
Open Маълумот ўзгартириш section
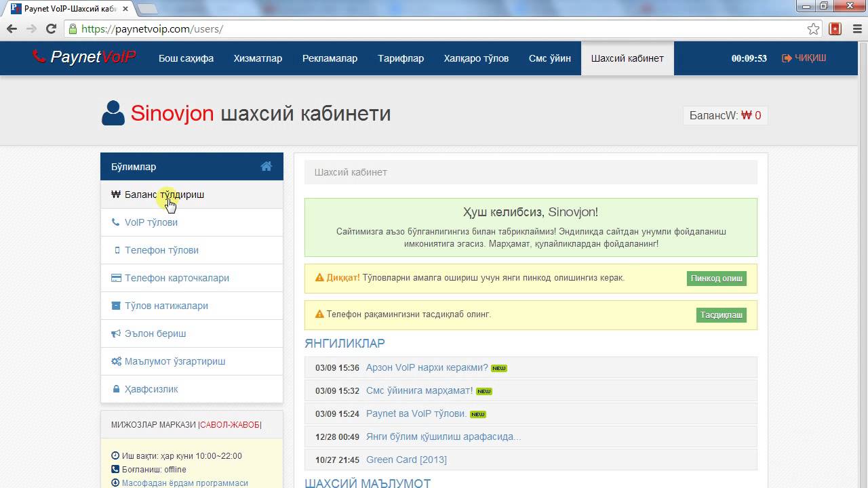[192, 361]
